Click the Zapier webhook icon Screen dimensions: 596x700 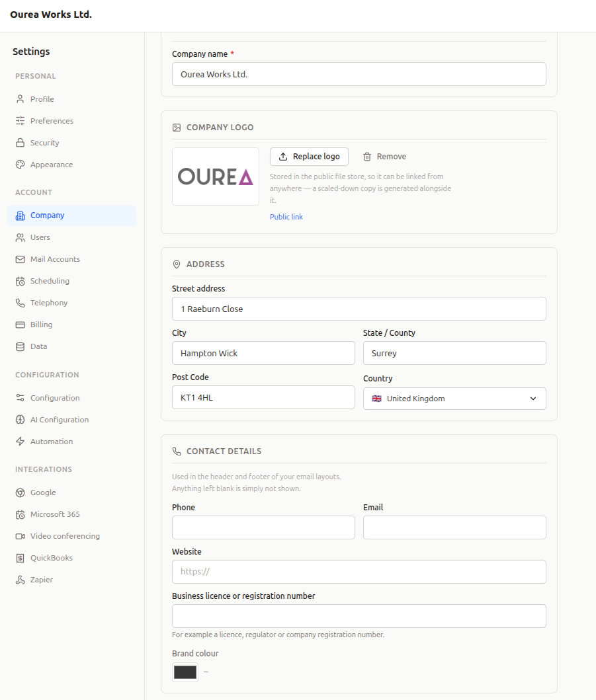click(20, 580)
